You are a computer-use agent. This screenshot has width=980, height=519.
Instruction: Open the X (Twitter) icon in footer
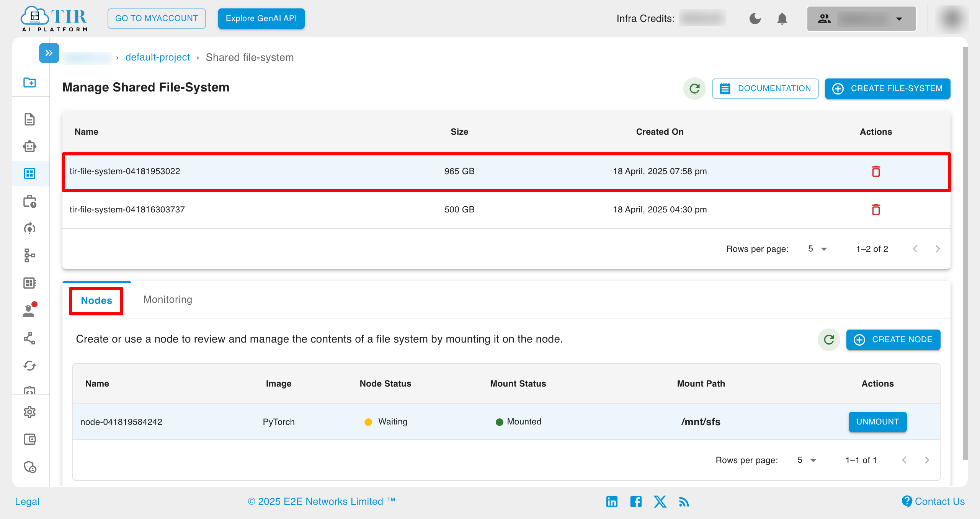pos(660,501)
